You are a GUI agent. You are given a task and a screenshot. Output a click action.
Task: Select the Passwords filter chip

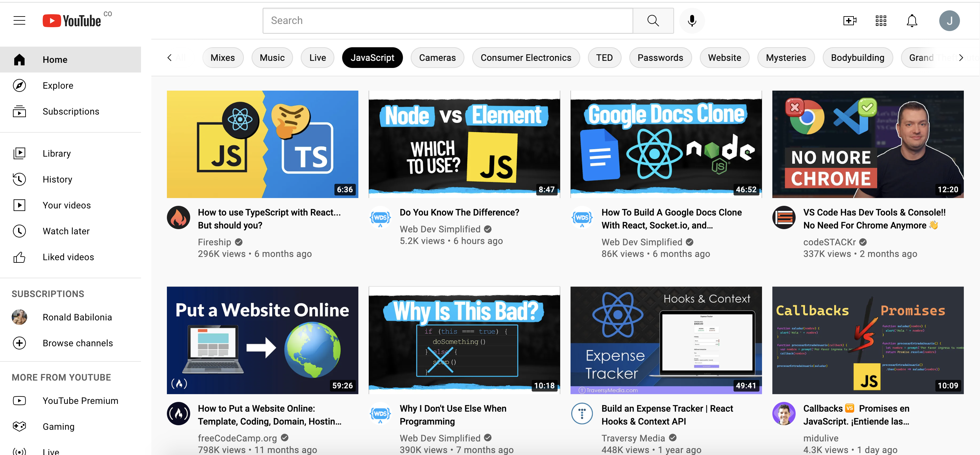(x=660, y=58)
